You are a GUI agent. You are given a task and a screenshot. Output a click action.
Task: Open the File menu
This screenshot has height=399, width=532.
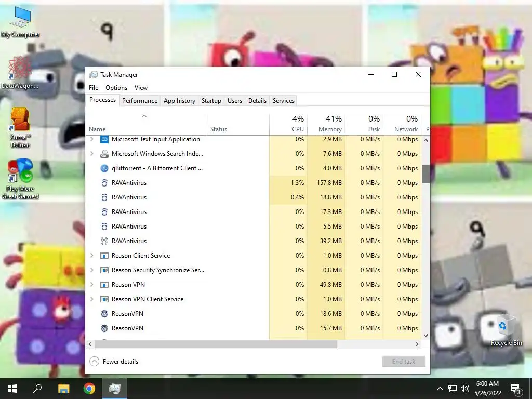(94, 88)
